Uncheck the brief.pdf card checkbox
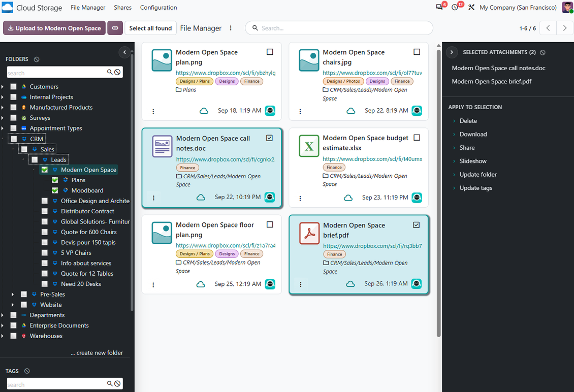Image resolution: width=574 pixels, height=392 pixels. [416, 225]
